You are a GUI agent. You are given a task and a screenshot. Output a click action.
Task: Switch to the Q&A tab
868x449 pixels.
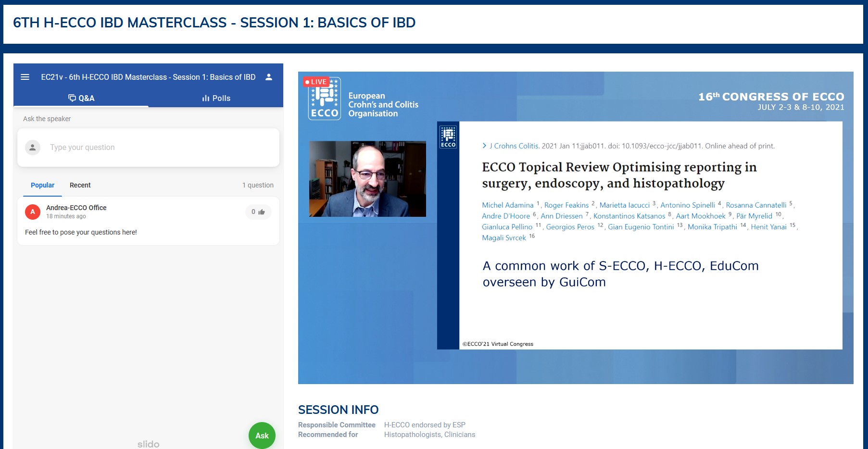81,98
